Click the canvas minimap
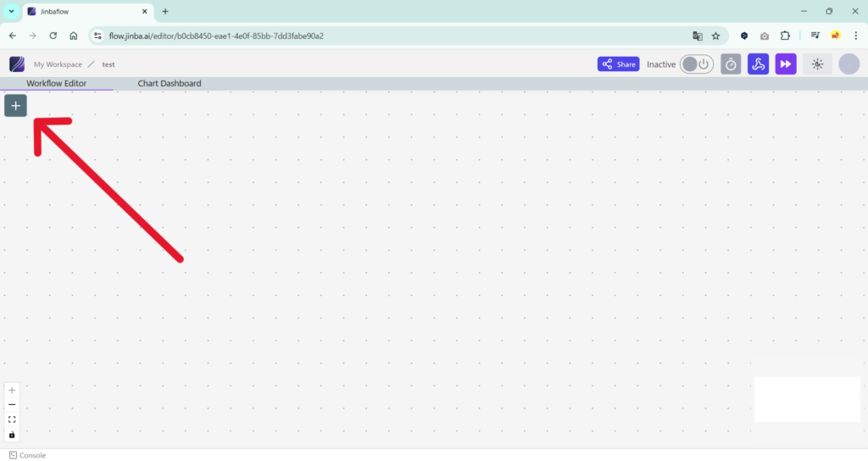This screenshot has width=868, height=461. click(807, 399)
